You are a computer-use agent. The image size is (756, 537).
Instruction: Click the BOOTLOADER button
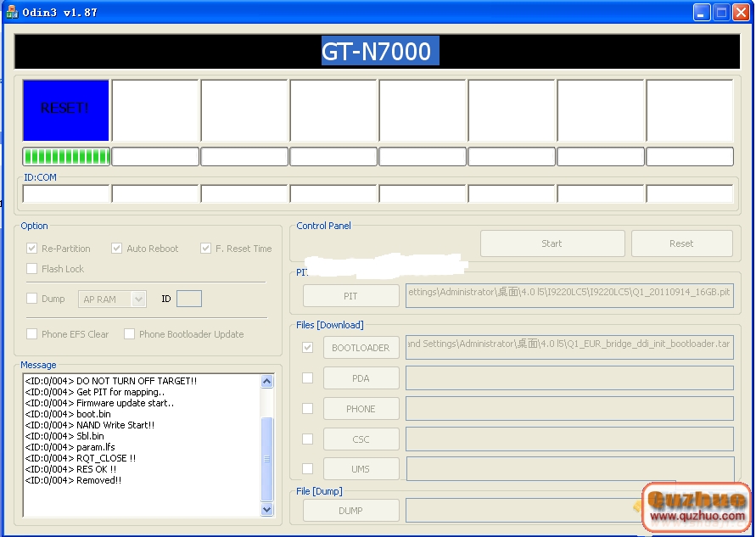[x=361, y=348]
